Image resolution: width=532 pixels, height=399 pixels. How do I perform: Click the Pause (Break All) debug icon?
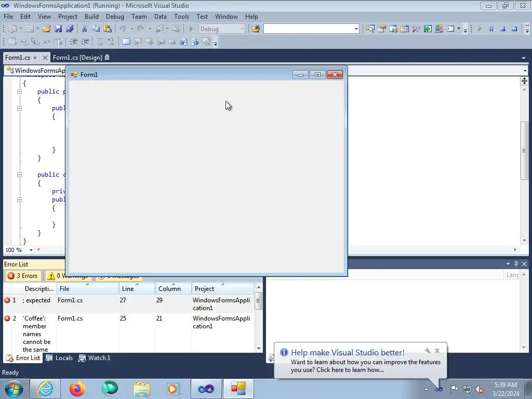[491, 29]
